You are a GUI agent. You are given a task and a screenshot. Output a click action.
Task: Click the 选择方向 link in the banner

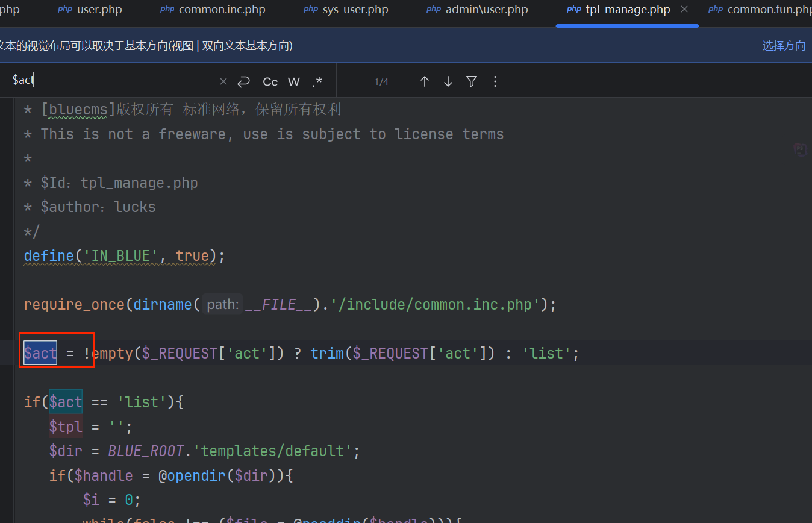click(783, 46)
